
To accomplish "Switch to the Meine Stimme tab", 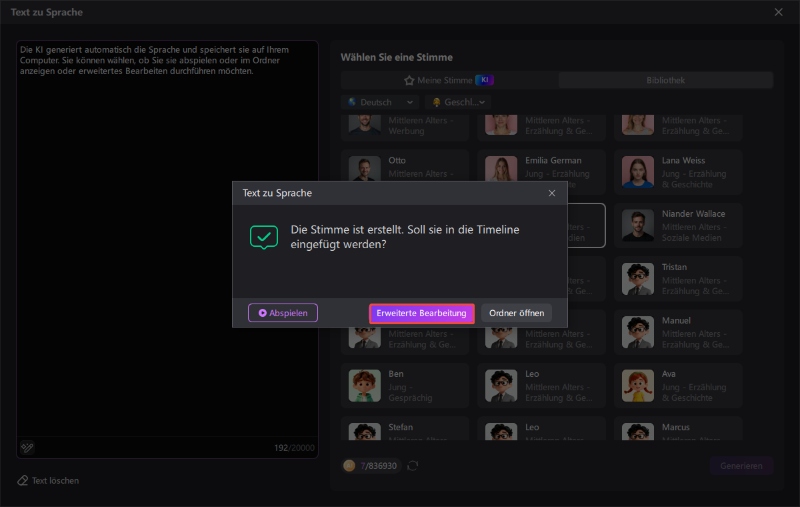I will (449, 80).
